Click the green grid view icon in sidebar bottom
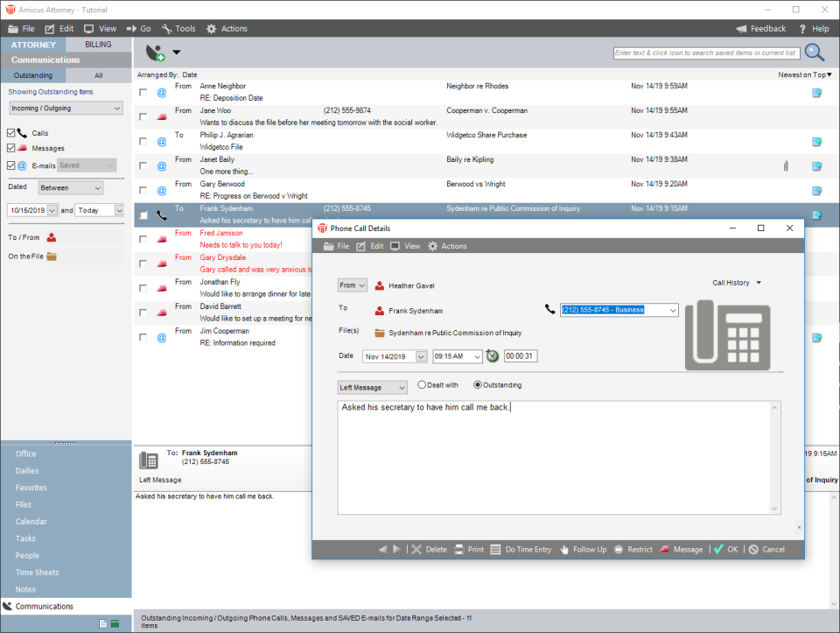 click(115, 623)
